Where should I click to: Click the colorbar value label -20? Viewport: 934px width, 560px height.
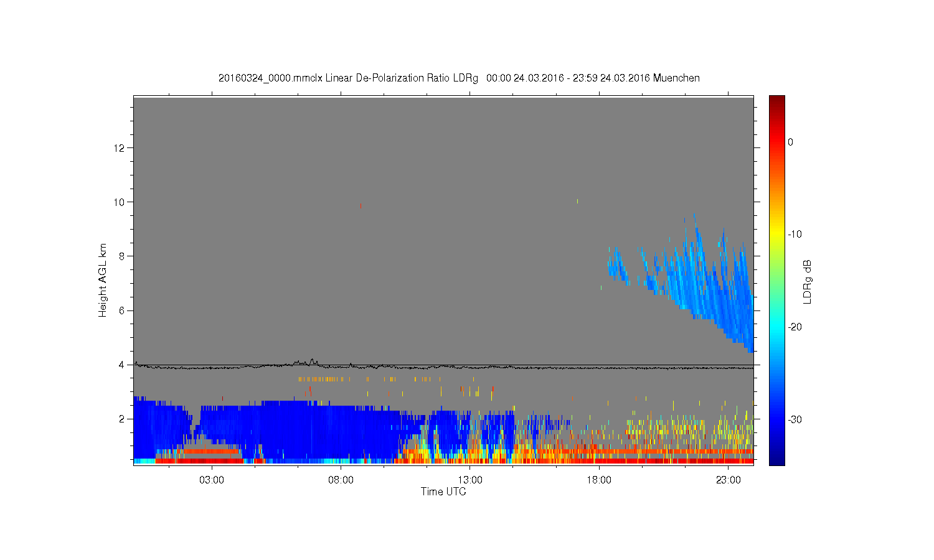(795, 327)
